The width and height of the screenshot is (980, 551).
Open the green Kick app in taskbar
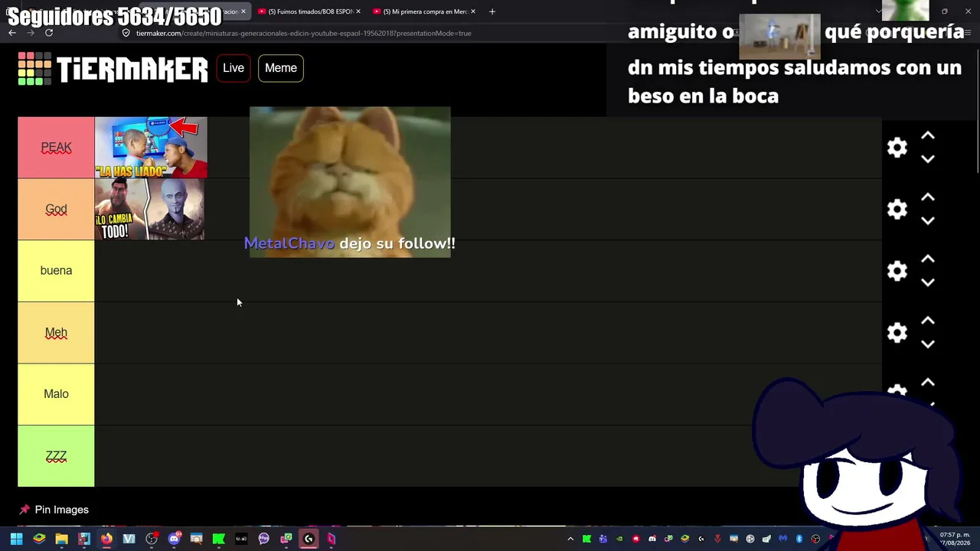click(218, 539)
